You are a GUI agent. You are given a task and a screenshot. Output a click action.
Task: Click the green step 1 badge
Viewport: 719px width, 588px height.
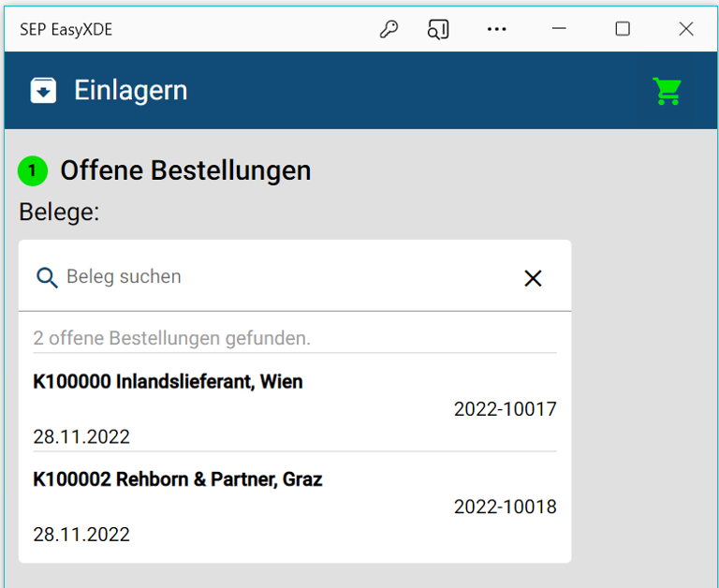click(33, 171)
